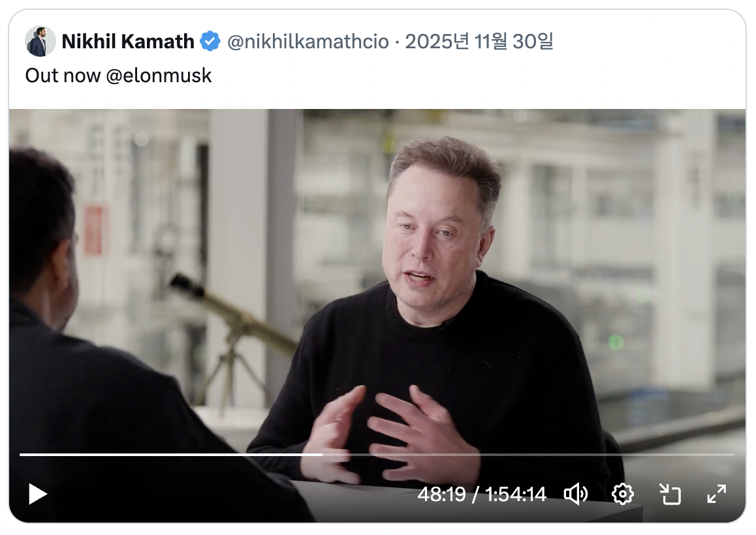756x535 pixels.
Task: Click the blue verified badge
Action: click(210, 42)
